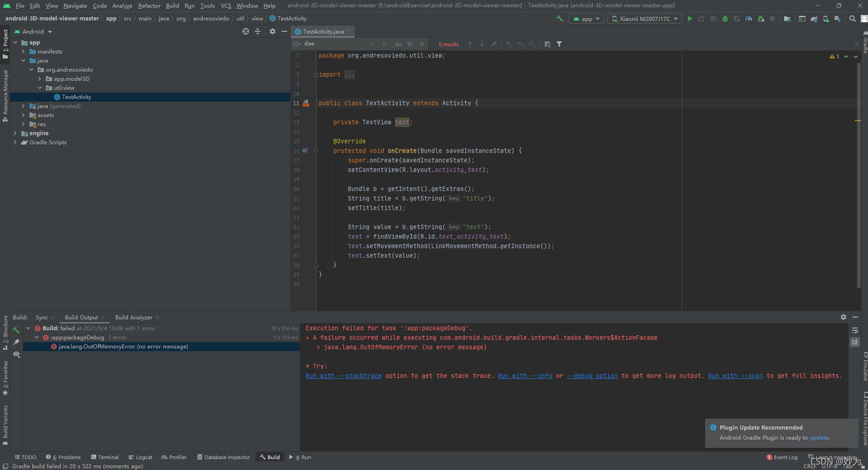Image resolution: width=868 pixels, height=470 pixels.
Task: Click the Run with --scan link
Action: pos(735,376)
